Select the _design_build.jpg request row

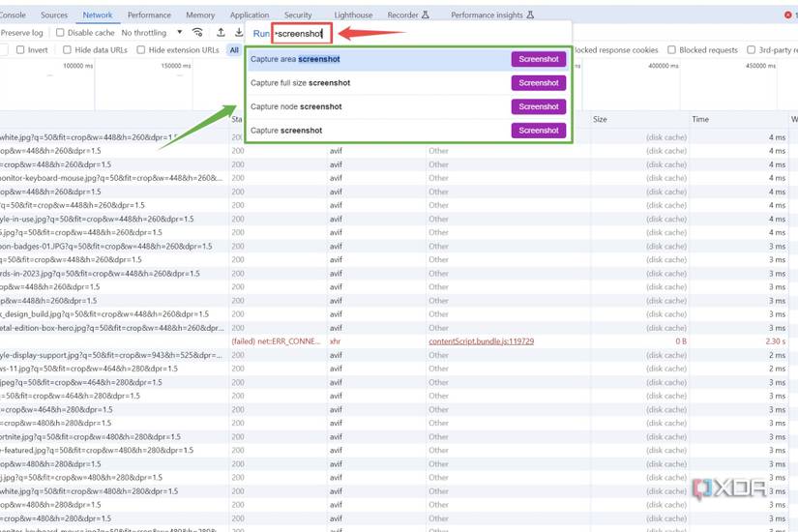pyautogui.click(x=399, y=314)
